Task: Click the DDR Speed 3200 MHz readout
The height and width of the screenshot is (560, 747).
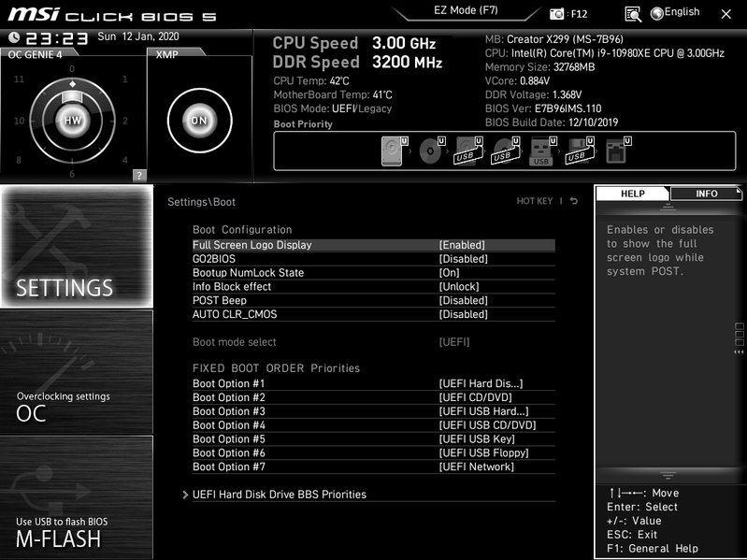Action: (357, 62)
